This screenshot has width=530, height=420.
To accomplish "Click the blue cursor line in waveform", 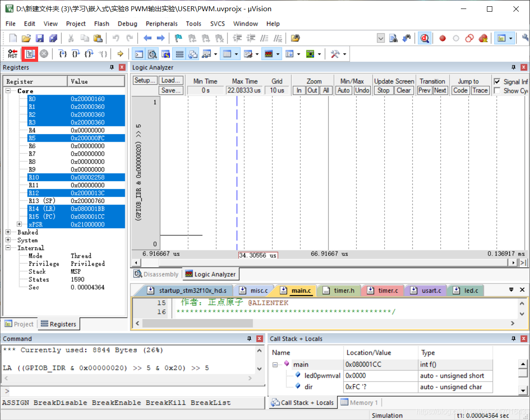I will (237, 173).
